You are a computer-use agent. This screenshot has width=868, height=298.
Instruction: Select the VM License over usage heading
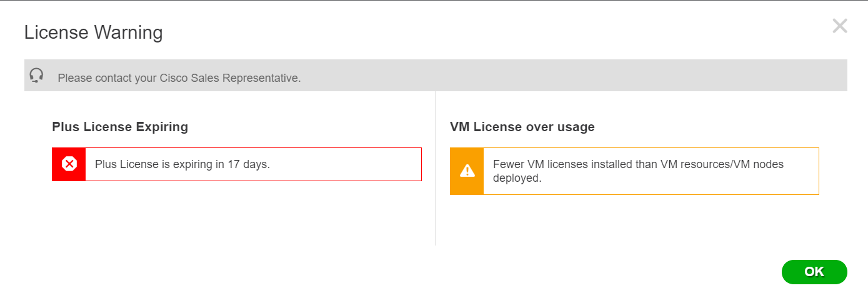(522, 127)
